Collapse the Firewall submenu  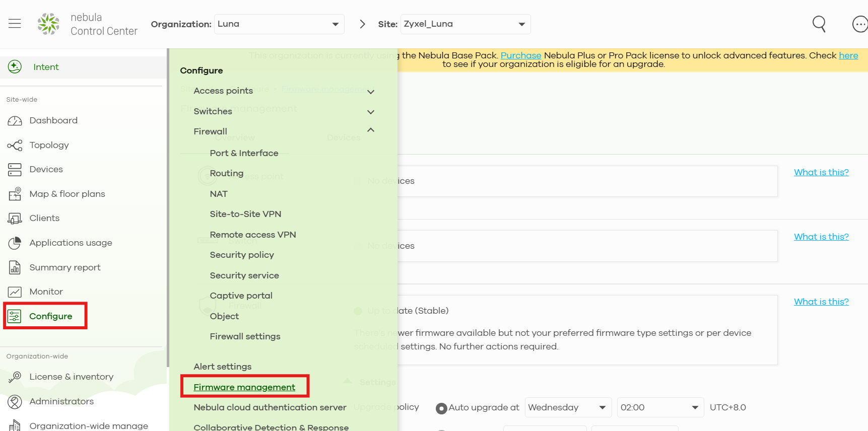tap(371, 130)
